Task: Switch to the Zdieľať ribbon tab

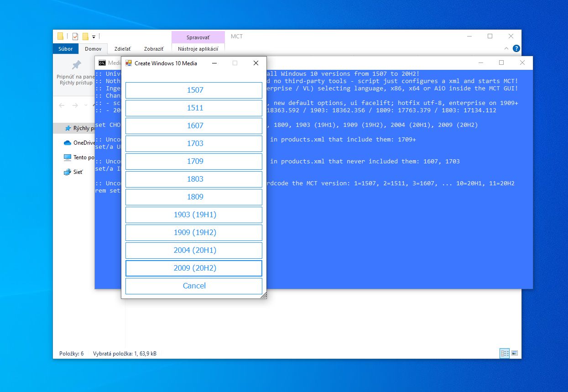Action: click(122, 49)
